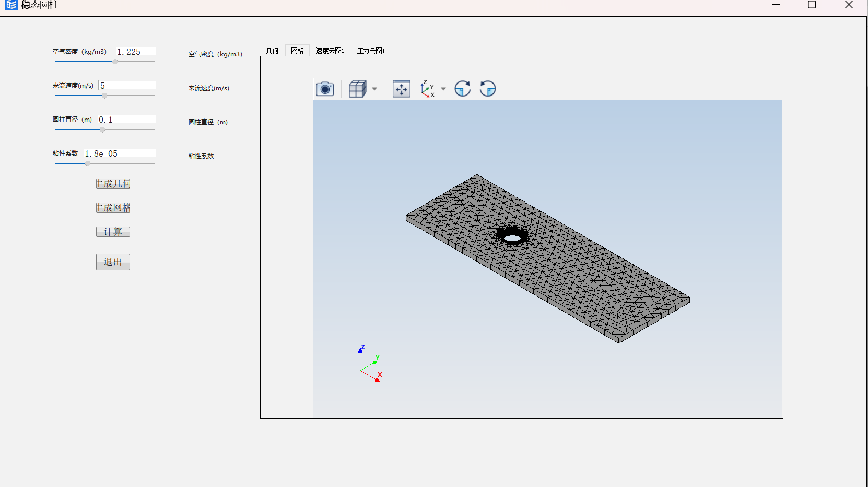Click the inflow velocity slider handle
Image resolution: width=868 pixels, height=487 pixels.
(x=104, y=96)
